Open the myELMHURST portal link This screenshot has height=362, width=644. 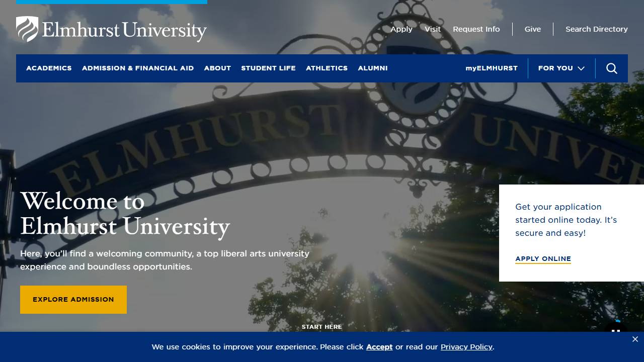pos(491,68)
